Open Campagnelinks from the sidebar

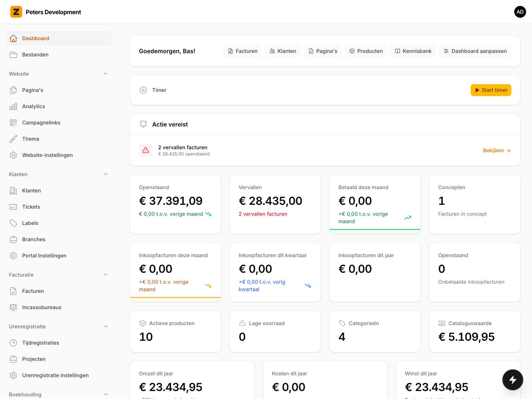(x=59, y=123)
